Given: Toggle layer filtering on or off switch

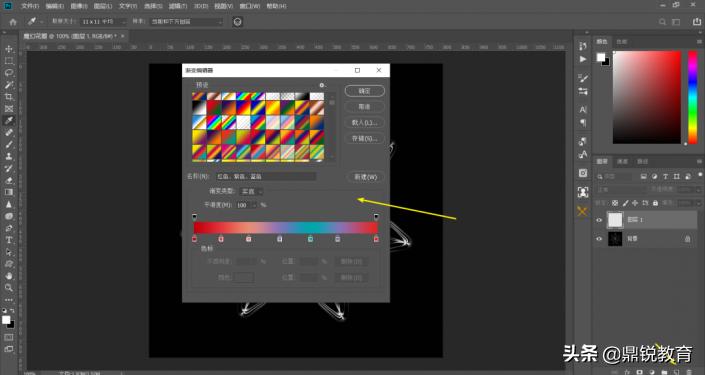Looking at the screenshot, I should (700, 175).
